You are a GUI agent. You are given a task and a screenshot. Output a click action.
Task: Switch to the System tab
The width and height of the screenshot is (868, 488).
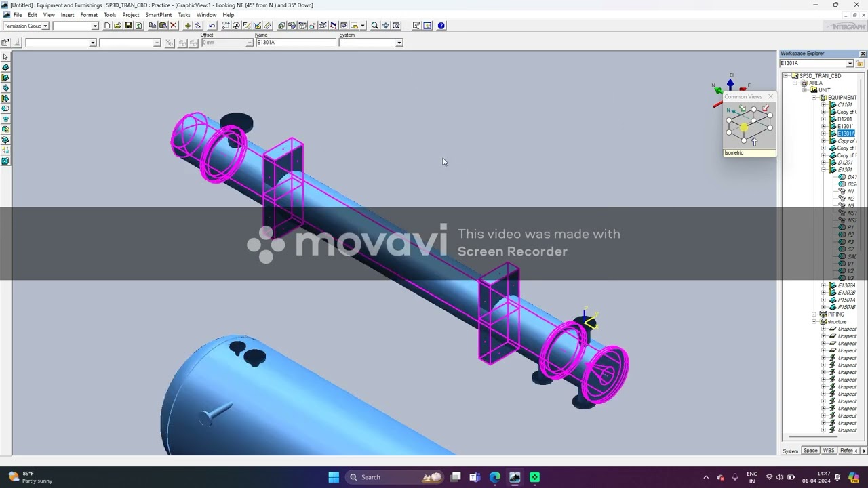(x=791, y=451)
